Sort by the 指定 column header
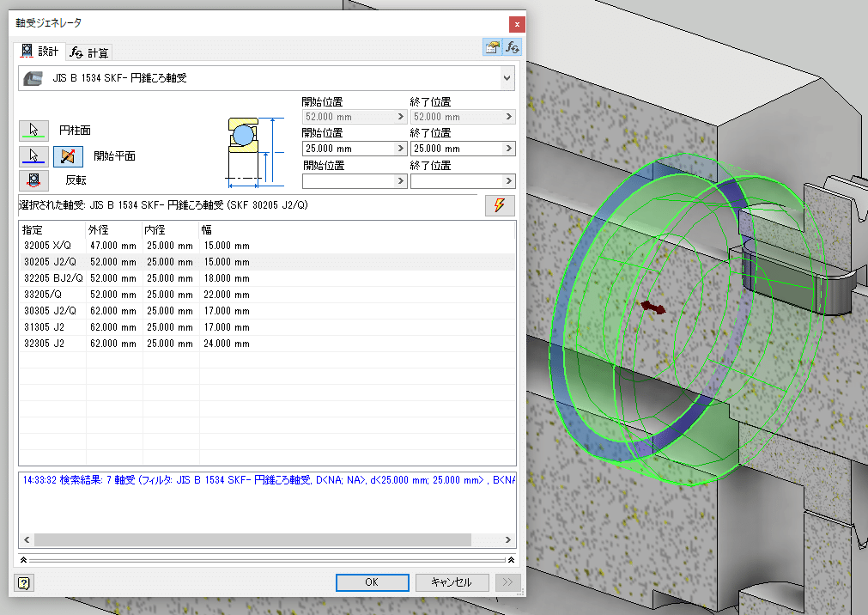The height and width of the screenshot is (615, 868). coord(52,230)
